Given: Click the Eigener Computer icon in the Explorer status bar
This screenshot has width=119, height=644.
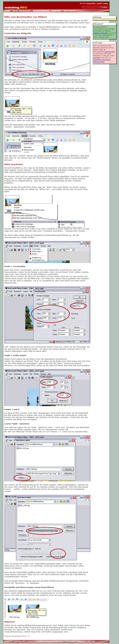Looking at the screenshot, I should pos(61,74).
